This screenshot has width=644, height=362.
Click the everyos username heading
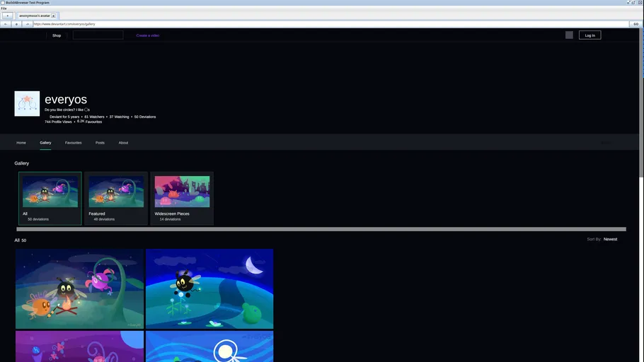coord(66,100)
